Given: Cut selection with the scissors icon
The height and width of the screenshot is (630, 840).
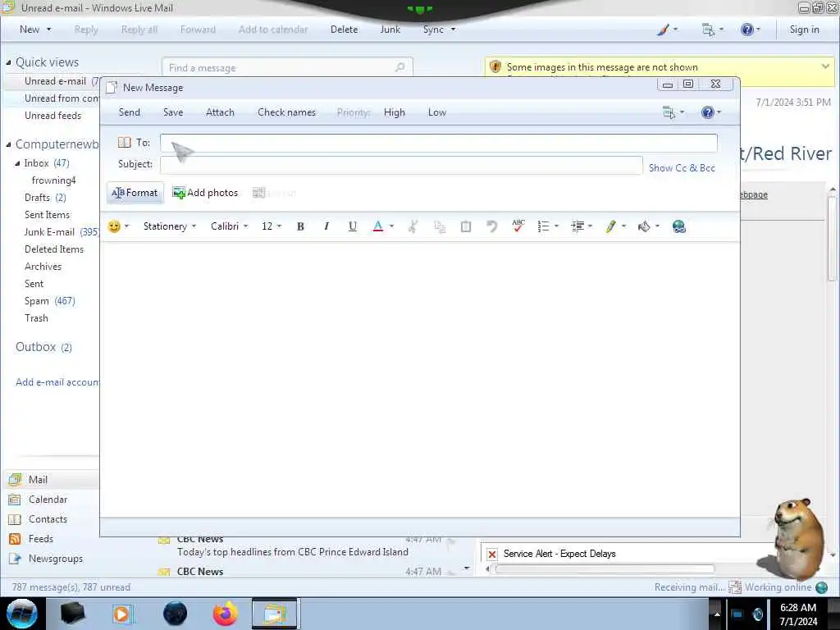Looking at the screenshot, I should point(413,226).
